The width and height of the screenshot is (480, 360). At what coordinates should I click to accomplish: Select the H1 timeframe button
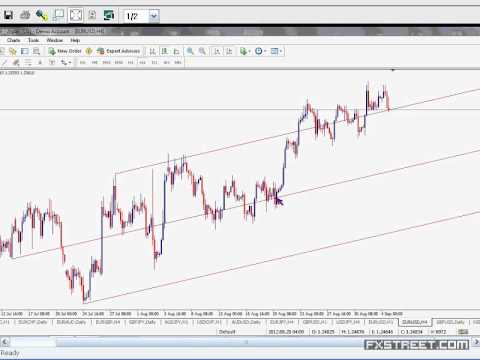click(x=131, y=62)
